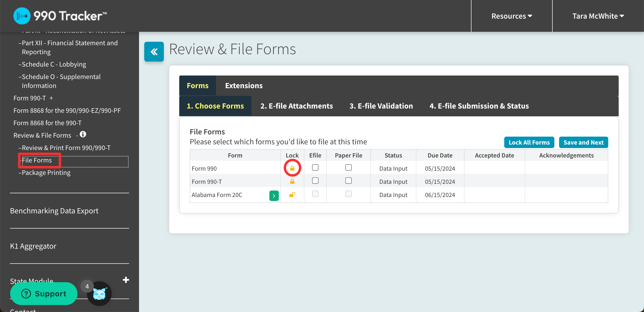Check the Efile box for Form 990-T
Image resolution: width=644 pixels, height=312 pixels.
[x=315, y=181]
